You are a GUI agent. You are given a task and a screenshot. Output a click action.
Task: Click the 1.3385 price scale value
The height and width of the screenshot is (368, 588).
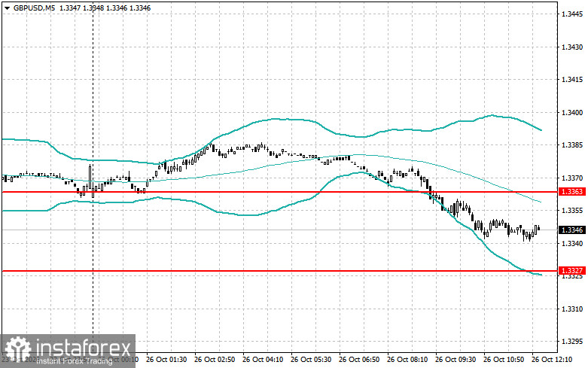coord(572,145)
